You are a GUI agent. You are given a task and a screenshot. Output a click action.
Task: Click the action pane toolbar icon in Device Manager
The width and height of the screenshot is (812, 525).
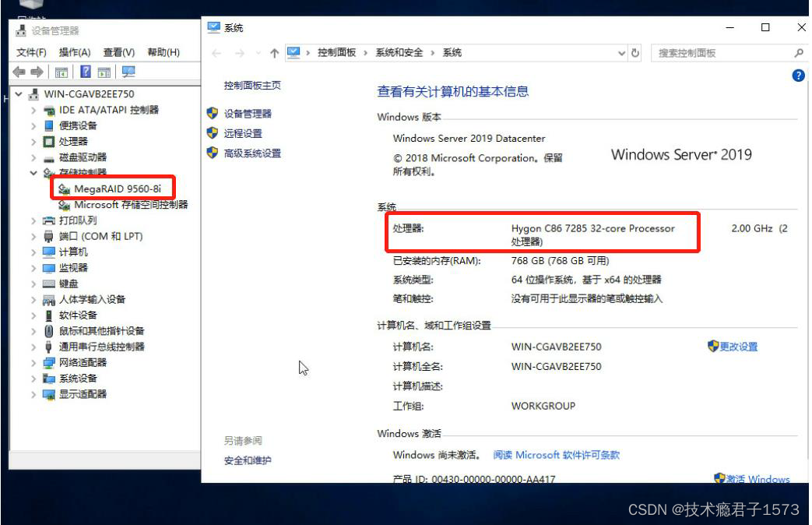(104, 72)
